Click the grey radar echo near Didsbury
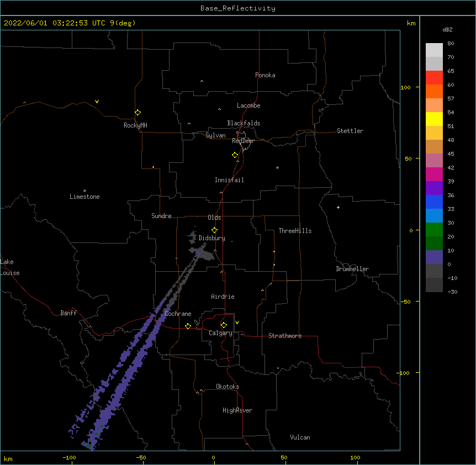 click(x=204, y=255)
